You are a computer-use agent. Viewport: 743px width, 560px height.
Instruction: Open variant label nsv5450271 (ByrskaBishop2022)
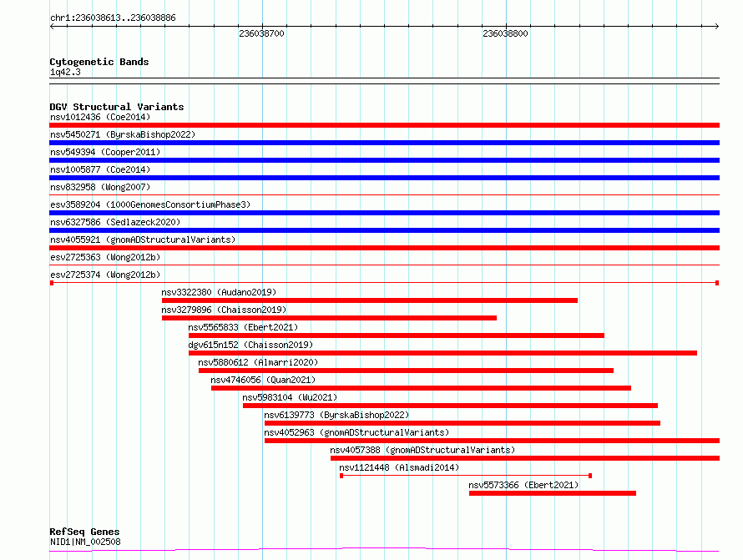pyautogui.click(x=123, y=134)
